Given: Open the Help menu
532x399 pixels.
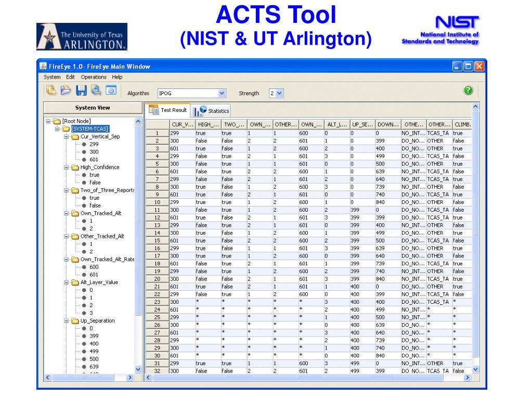Looking at the screenshot, I should 117,77.
